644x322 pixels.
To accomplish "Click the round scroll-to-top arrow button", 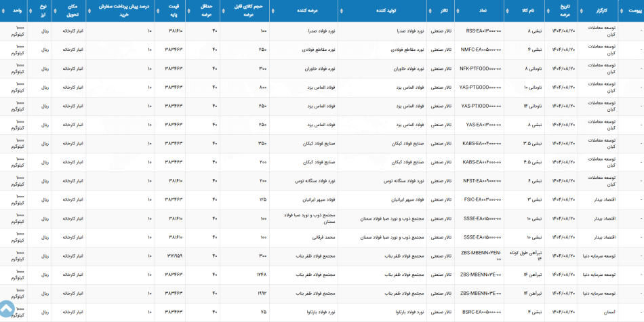I will coord(6,308).
